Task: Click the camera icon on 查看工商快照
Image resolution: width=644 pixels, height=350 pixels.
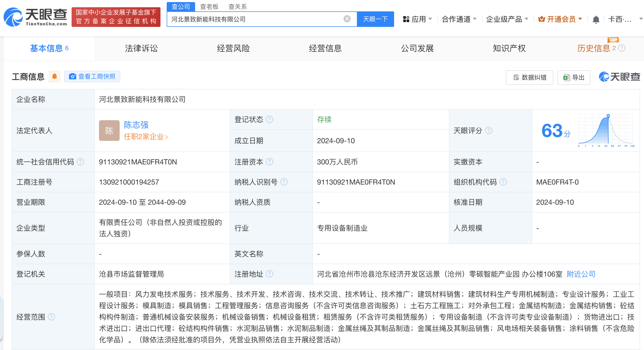Action: (73, 77)
